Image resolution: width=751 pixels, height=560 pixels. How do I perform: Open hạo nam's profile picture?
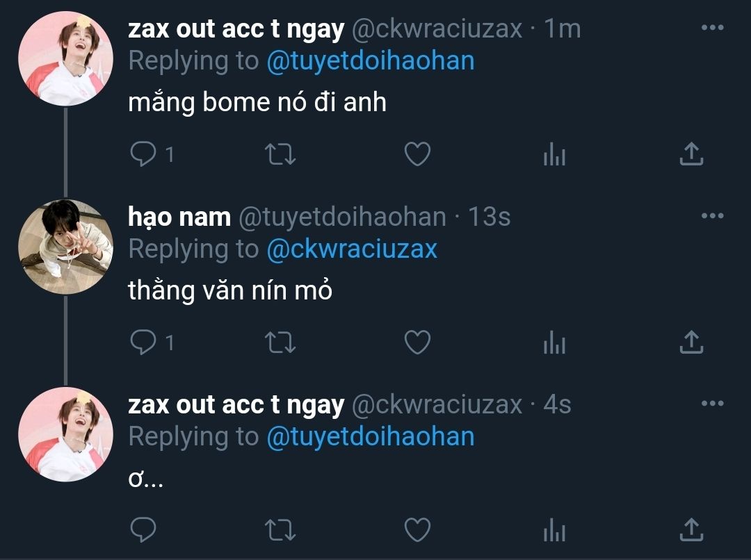point(65,247)
